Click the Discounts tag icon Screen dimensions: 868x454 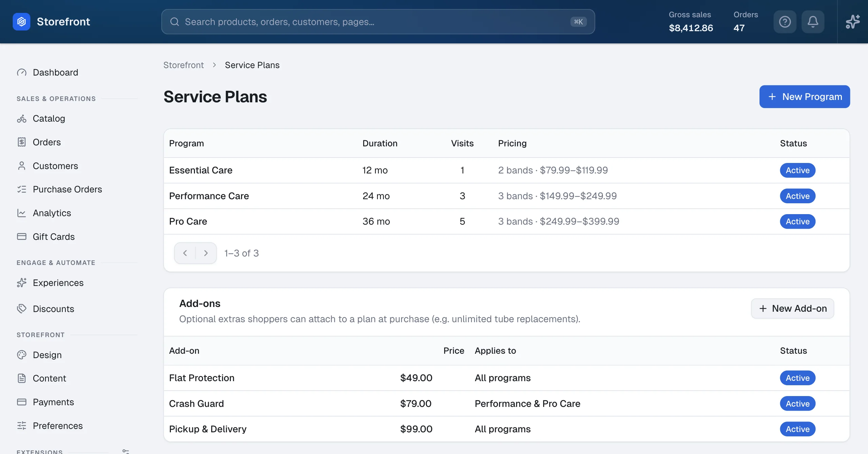22,309
